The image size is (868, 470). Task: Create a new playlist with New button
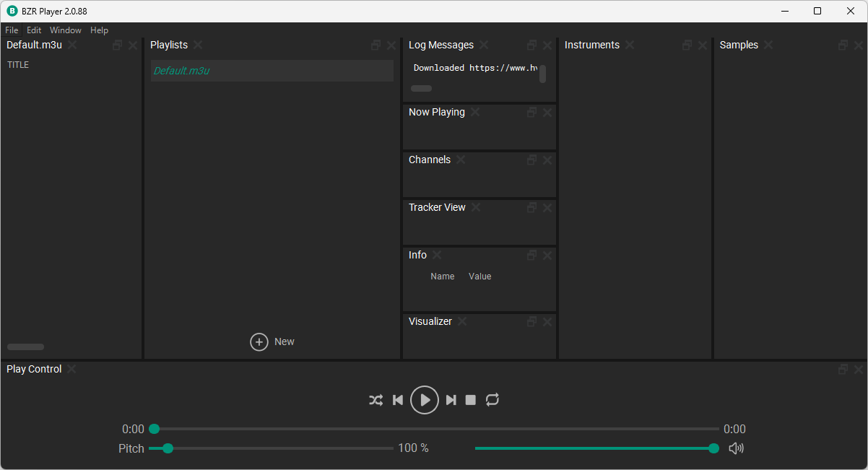coord(272,342)
